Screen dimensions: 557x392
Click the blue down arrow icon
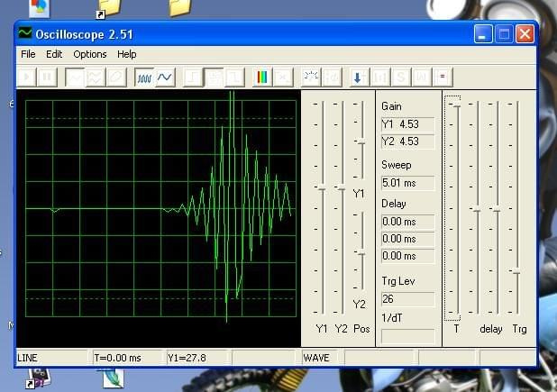(357, 77)
